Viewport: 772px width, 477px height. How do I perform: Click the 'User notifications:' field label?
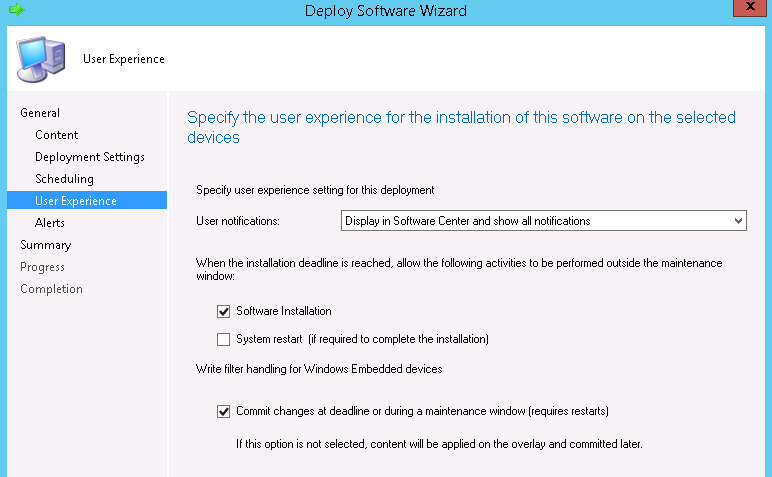point(238,221)
